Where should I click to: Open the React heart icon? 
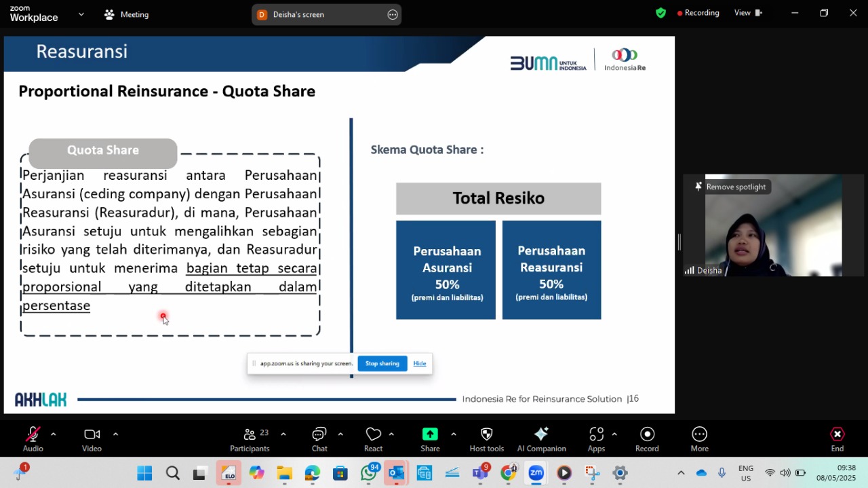373,434
